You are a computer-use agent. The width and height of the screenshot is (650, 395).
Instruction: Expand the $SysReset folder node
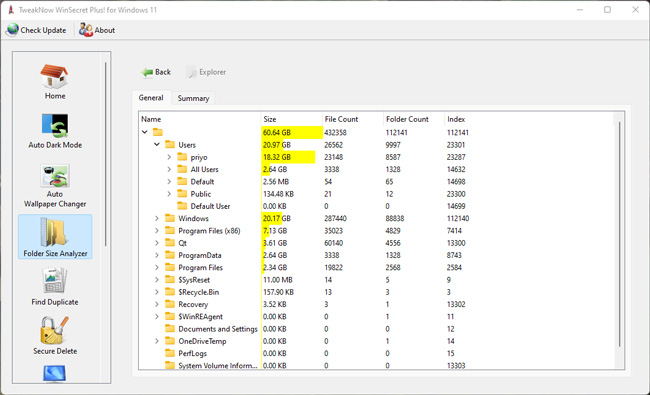[157, 280]
